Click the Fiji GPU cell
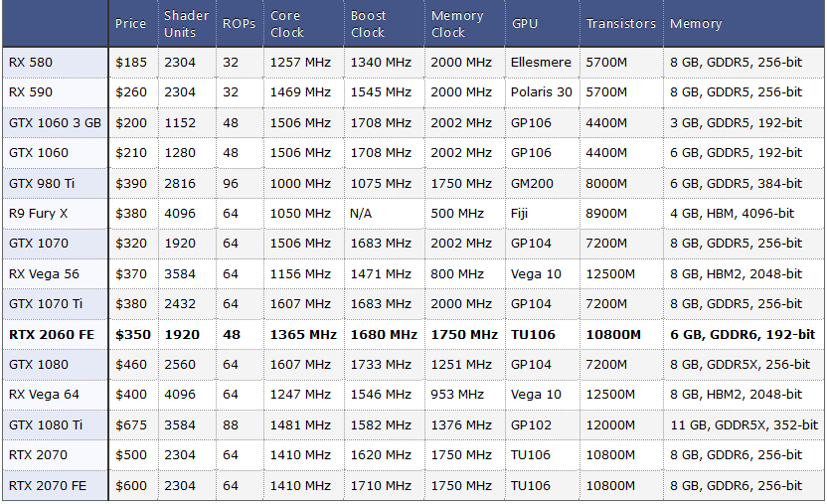Viewport: 827px width, 504px height. click(520, 214)
